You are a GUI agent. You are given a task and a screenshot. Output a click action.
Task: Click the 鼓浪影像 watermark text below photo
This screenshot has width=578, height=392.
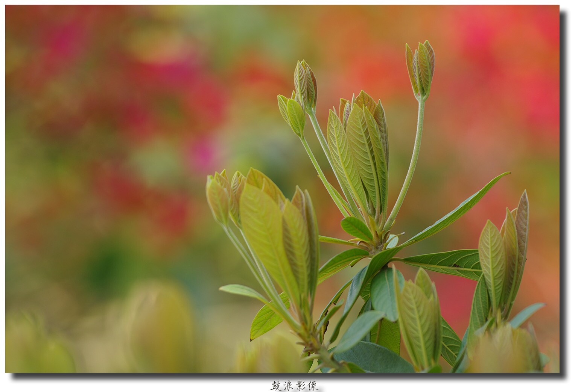point(294,386)
